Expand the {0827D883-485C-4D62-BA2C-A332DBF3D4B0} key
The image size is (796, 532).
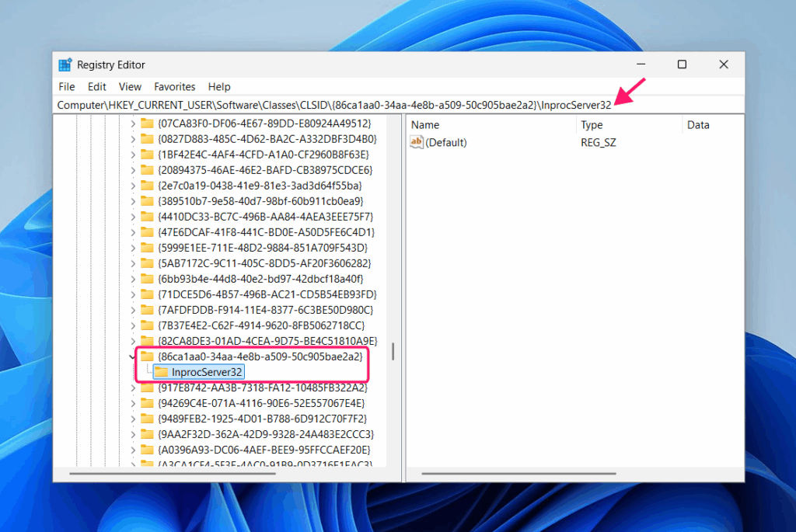pyautogui.click(x=132, y=139)
